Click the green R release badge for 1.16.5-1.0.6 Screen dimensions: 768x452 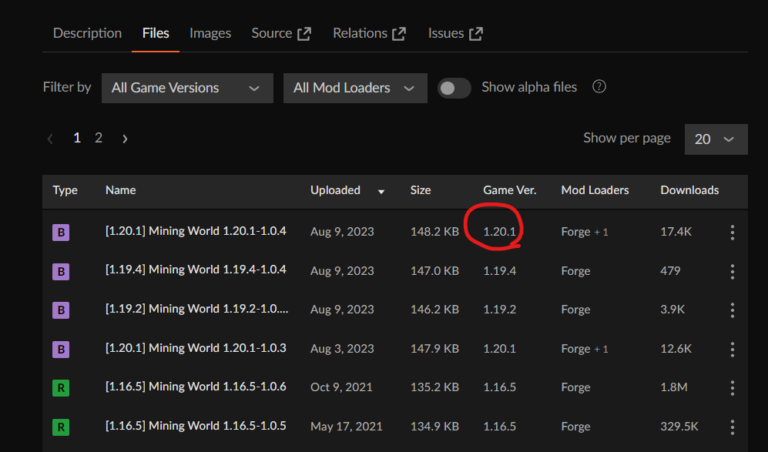click(61, 388)
